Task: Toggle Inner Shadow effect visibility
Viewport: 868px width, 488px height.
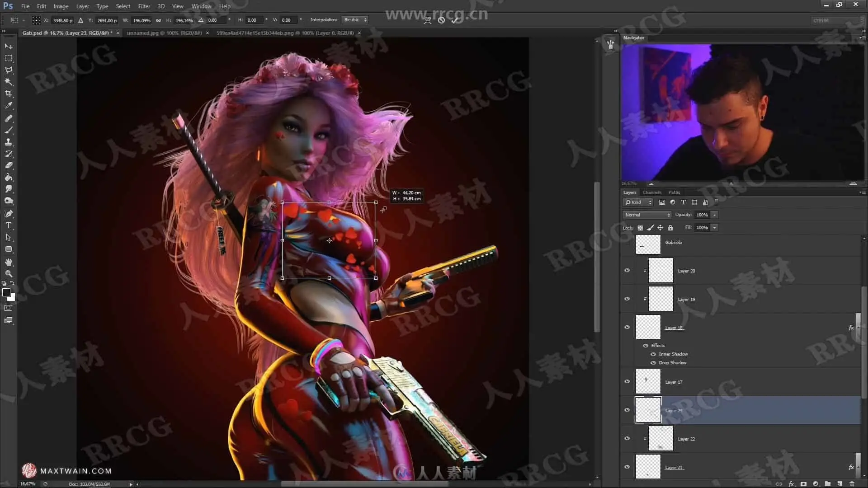Action: pos(653,354)
